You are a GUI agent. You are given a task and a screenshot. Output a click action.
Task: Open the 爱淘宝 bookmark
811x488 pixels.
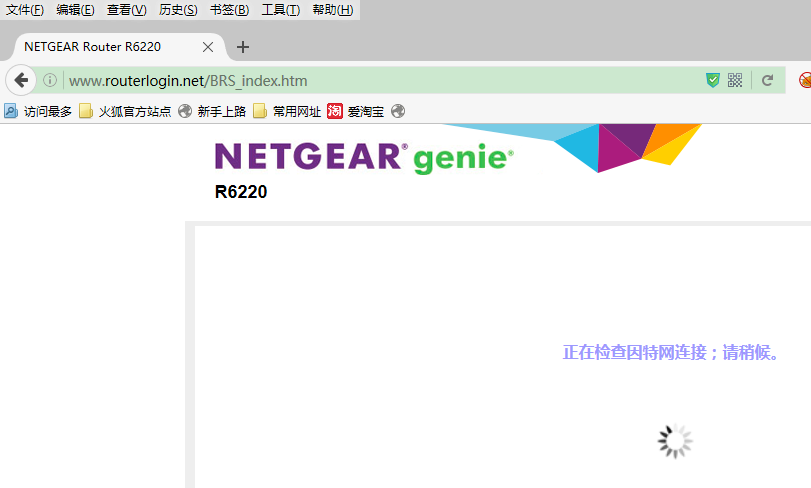click(356, 111)
